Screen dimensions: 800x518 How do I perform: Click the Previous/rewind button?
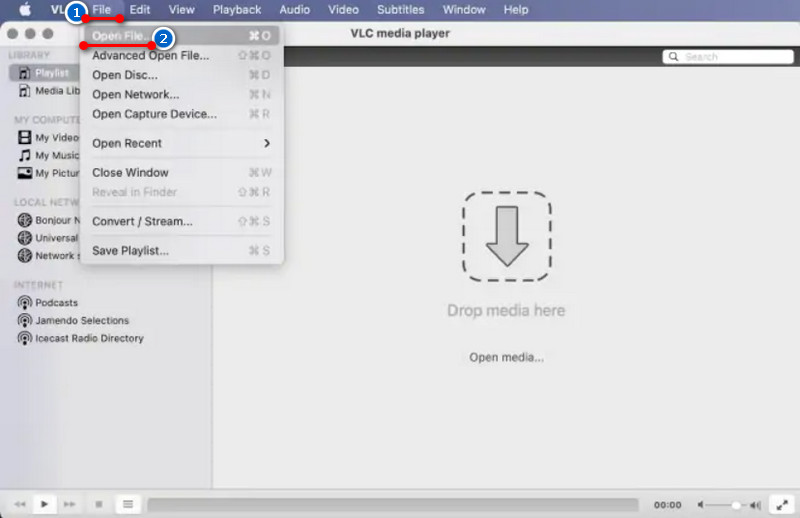[x=19, y=504]
